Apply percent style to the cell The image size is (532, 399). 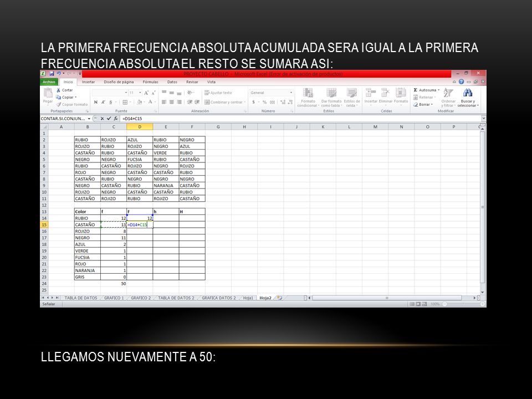point(264,102)
